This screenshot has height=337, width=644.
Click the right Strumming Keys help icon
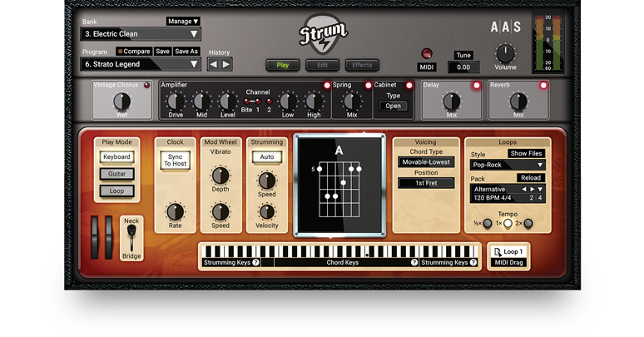click(473, 262)
